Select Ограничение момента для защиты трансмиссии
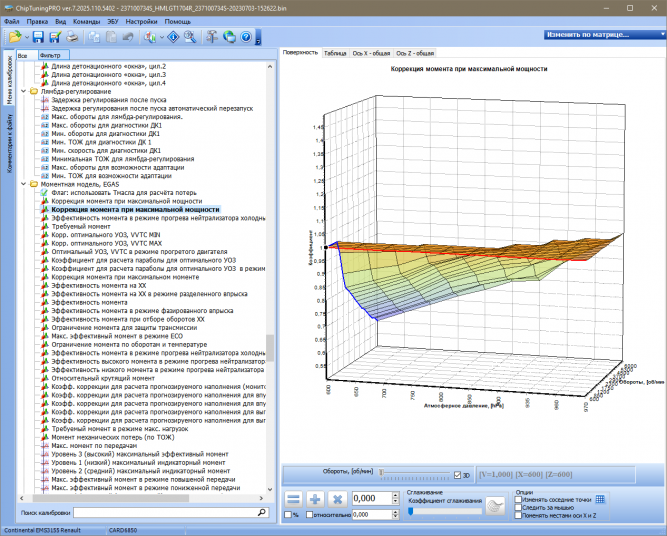 (x=124, y=328)
